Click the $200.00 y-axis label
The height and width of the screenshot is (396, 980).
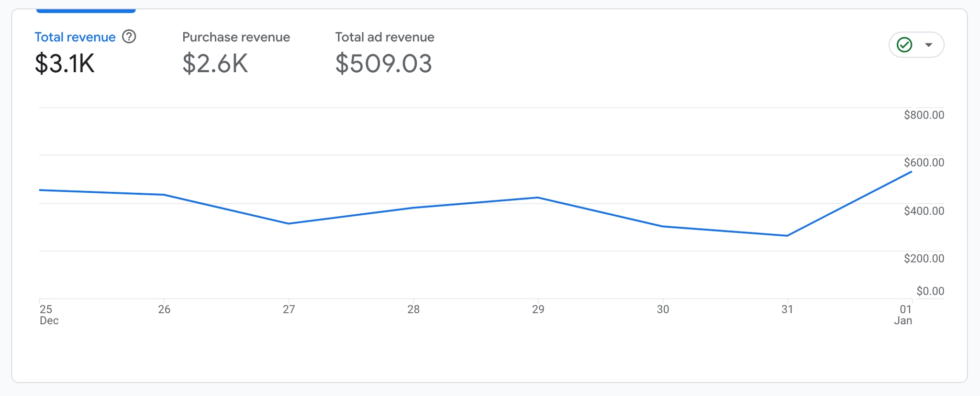pos(924,259)
